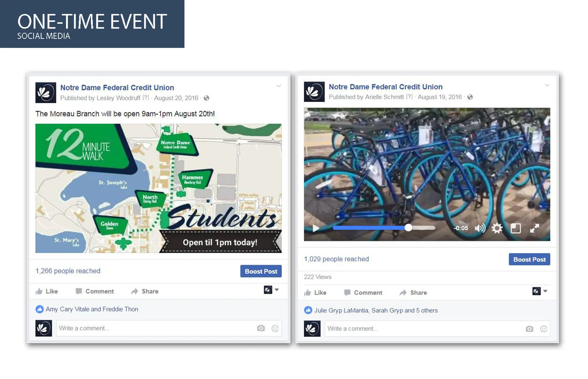Play the bicycle video
This screenshot has width=588, height=379.
[x=316, y=228]
